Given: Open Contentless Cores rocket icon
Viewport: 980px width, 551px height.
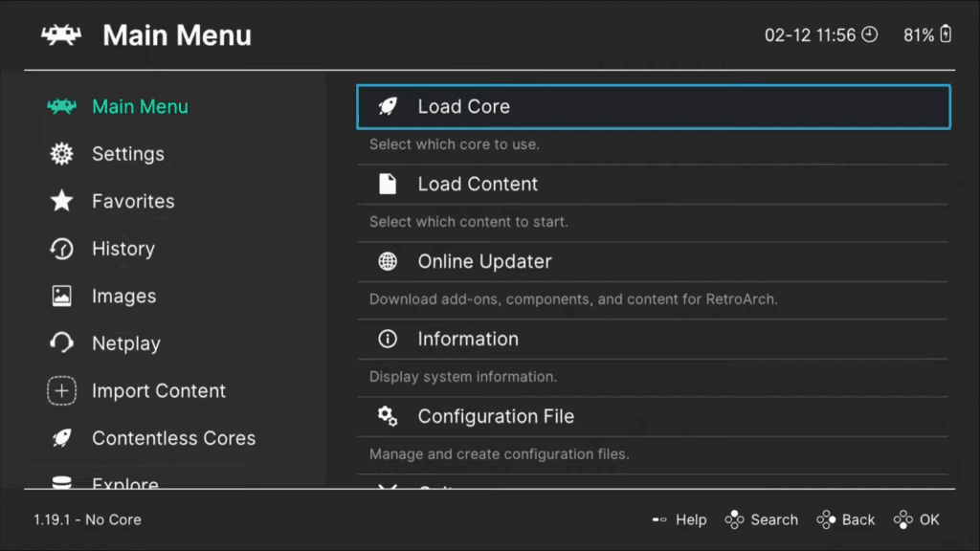Looking at the screenshot, I should [x=61, y=438].
